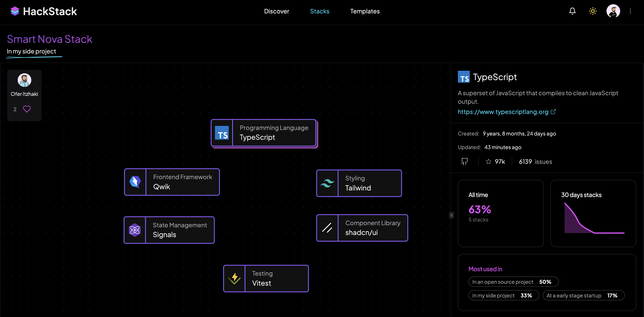
Task: Select the Tailwind styling wave icon
Action: coord(327,183)
